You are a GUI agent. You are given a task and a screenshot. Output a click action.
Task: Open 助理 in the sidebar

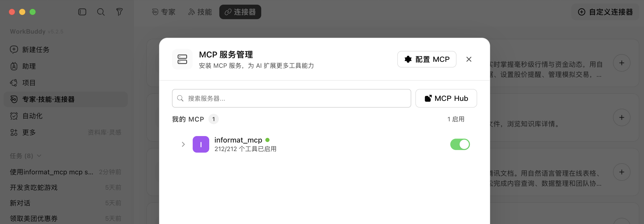point(66,66)
